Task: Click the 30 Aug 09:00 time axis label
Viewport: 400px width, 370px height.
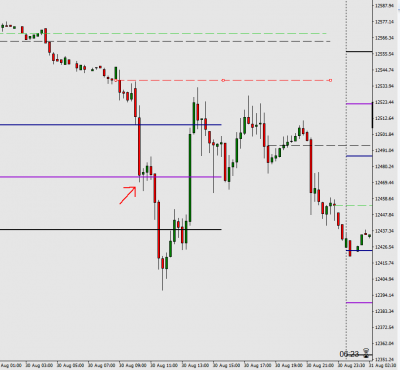Action: (x=133, y=366)
